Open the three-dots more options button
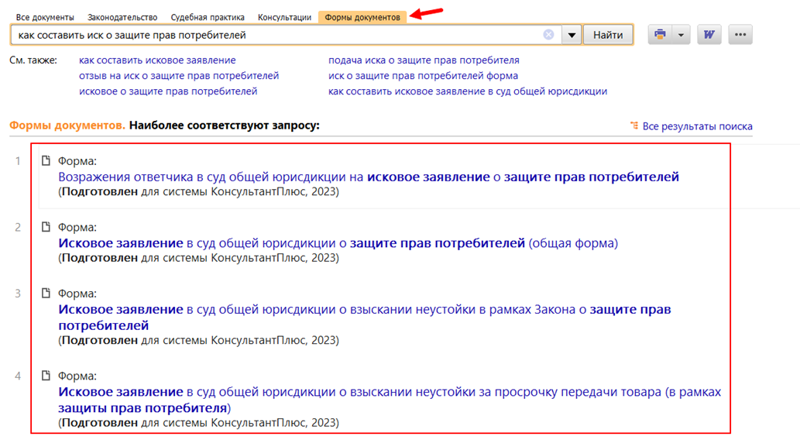Viewport: 800px width, 440px height. click(x=740, y=35)
